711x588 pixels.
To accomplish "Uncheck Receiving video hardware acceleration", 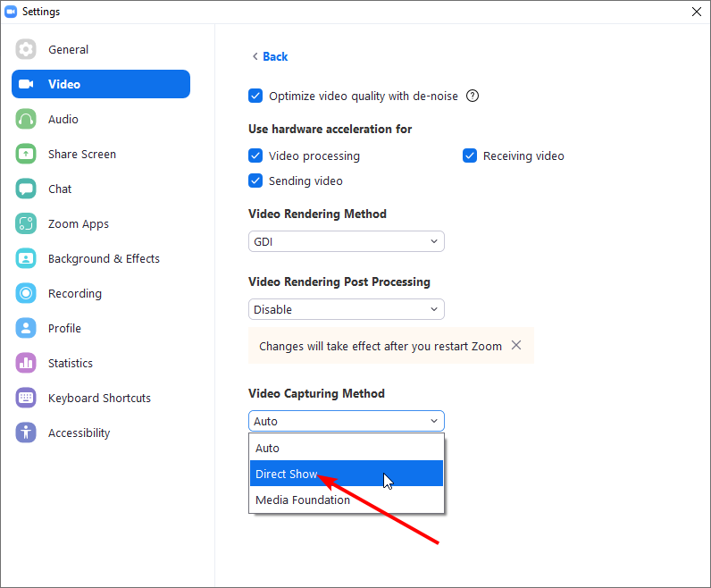I will [470, 155].
